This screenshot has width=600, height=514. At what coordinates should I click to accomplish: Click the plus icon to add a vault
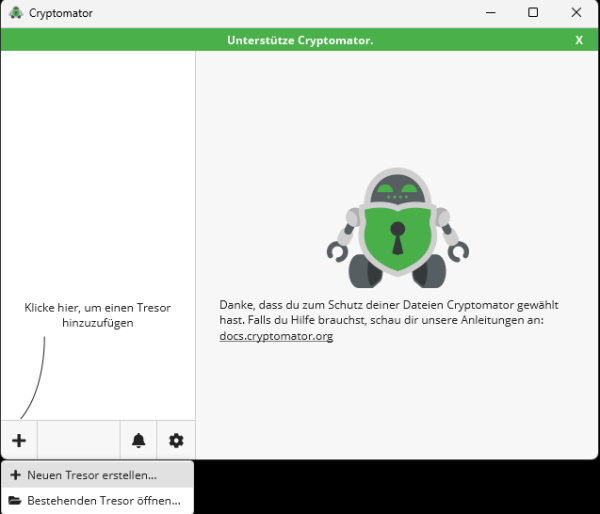[x=19, y=440]
